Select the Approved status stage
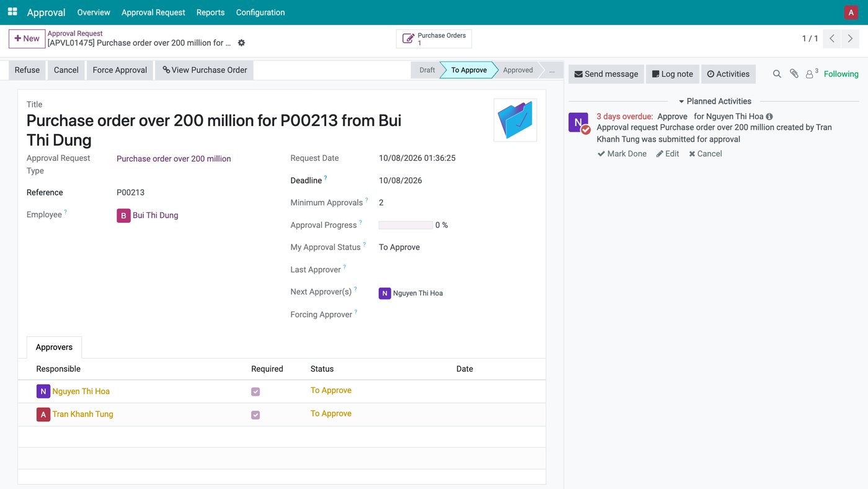 [518, 70]
